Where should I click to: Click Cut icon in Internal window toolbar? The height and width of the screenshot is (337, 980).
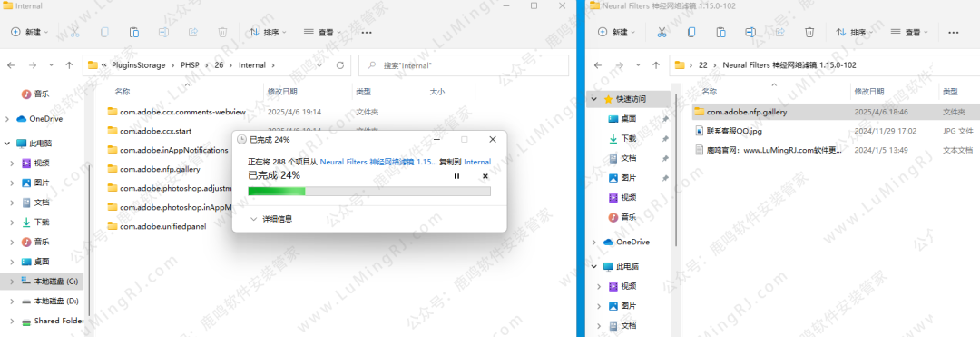[x=75, y=32]
